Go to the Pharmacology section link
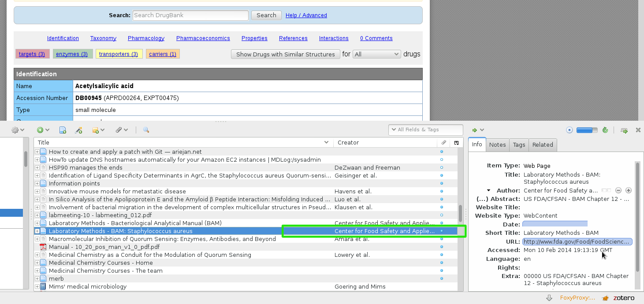Image resolution: width=644 pixels, height=304 pixels. (146, 38)
